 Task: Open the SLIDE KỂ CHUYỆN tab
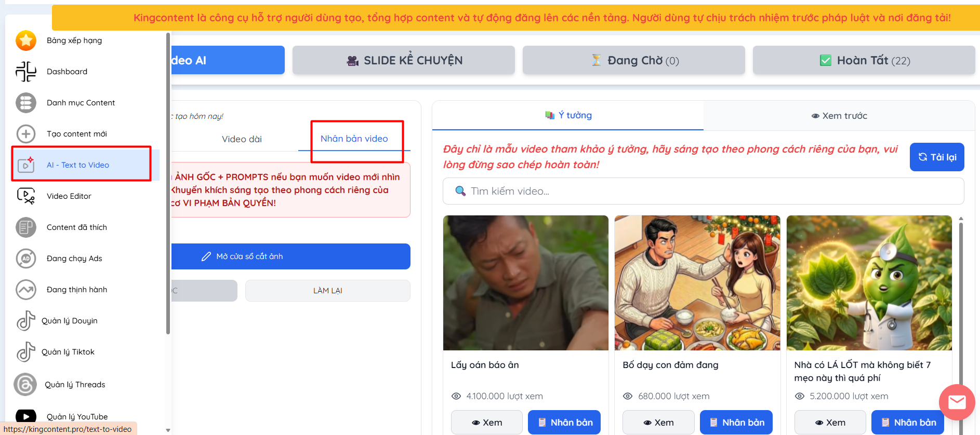403,60
